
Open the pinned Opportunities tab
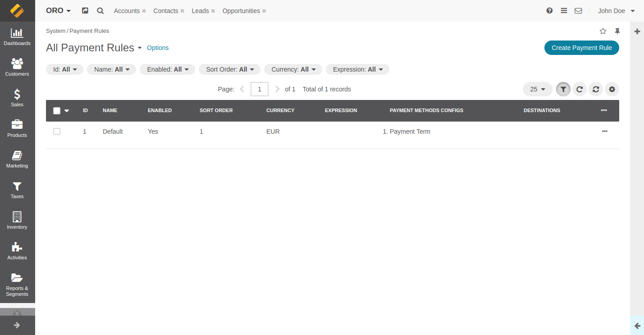click(241, 11)
